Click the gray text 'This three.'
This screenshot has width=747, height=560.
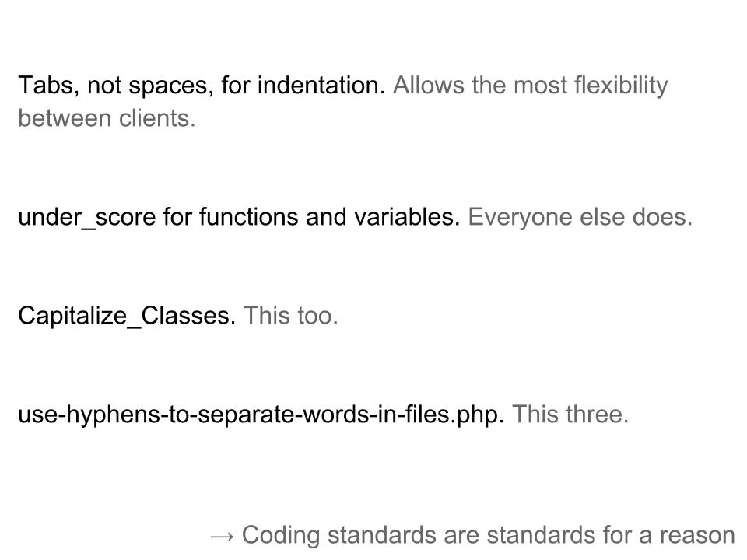[570, 415]
